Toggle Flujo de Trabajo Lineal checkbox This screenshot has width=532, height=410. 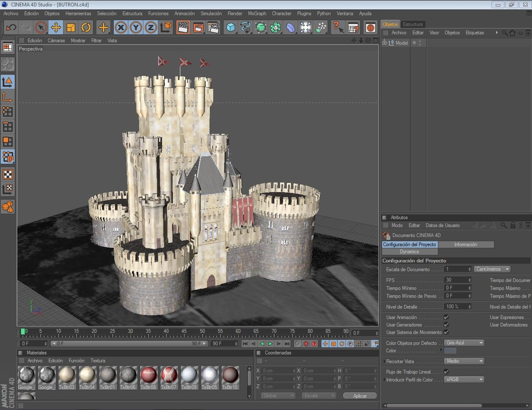pyautogui.click(x=446, y=372)
